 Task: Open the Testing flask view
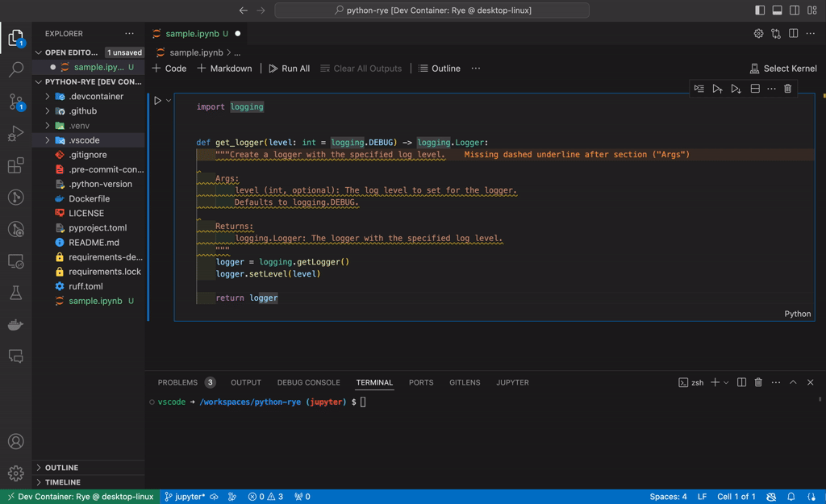(x=16, y=293)
